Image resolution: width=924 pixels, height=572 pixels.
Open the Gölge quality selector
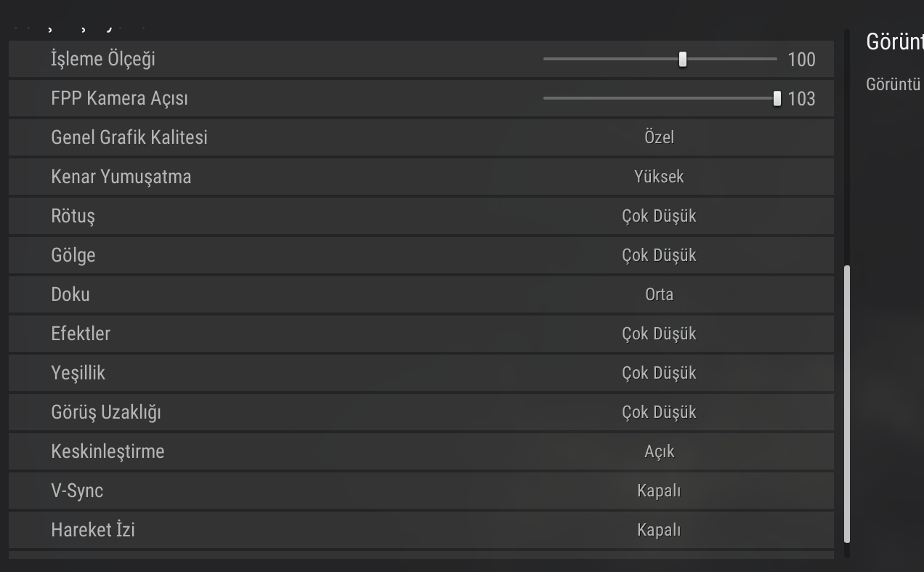pyautogui.click(x=659, y=255)
